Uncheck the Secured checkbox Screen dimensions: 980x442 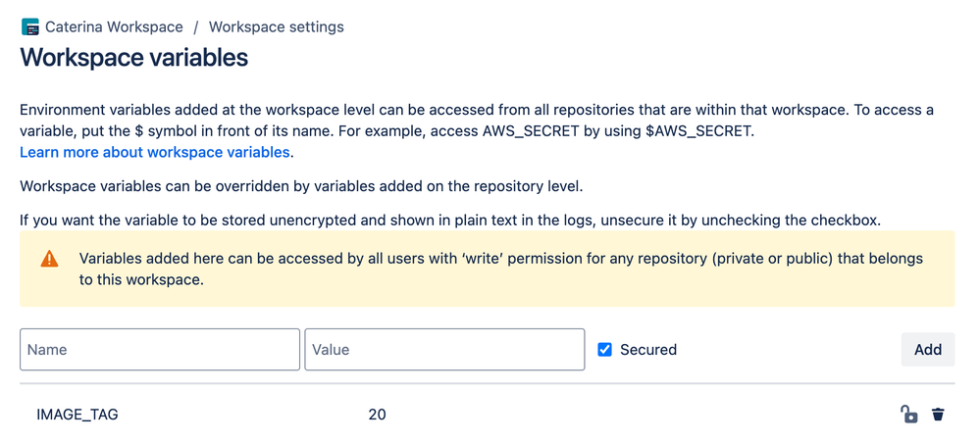(604, 350)
